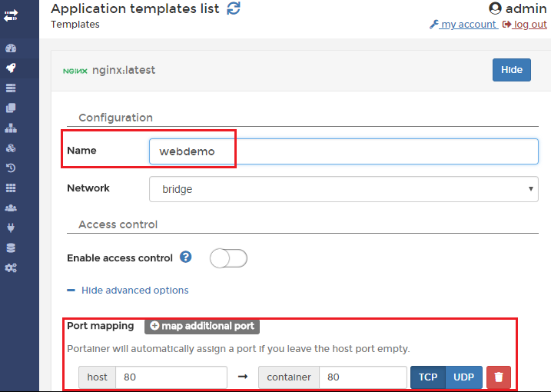Click the access control help question icon
The image size is (551, 392).
point(185,257)
